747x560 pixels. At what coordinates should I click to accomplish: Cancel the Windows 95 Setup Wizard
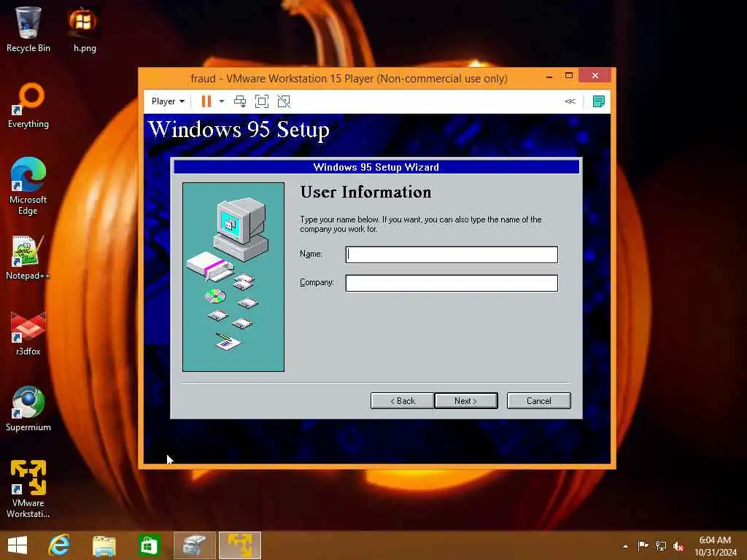(x=539, y=401)
